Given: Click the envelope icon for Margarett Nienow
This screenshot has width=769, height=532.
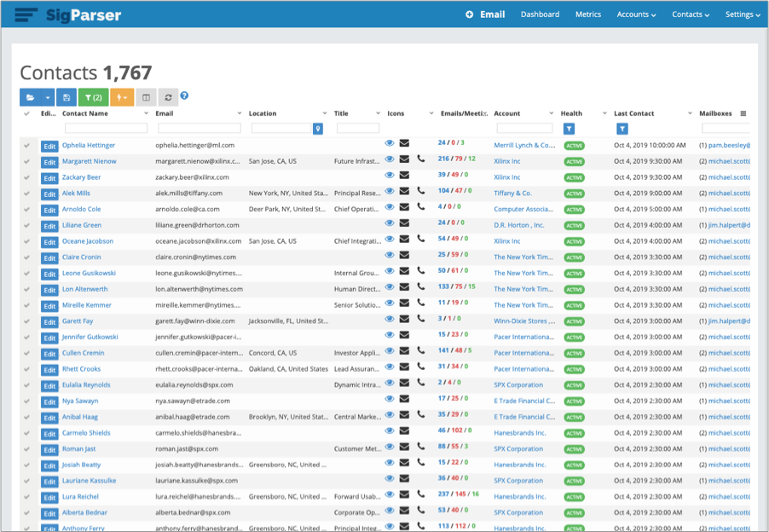Looking at the screenshot, I should tap(404, 159).
